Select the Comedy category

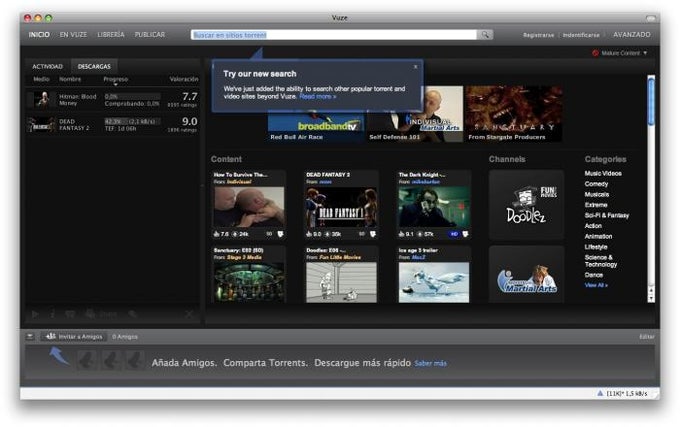point(596,184)
